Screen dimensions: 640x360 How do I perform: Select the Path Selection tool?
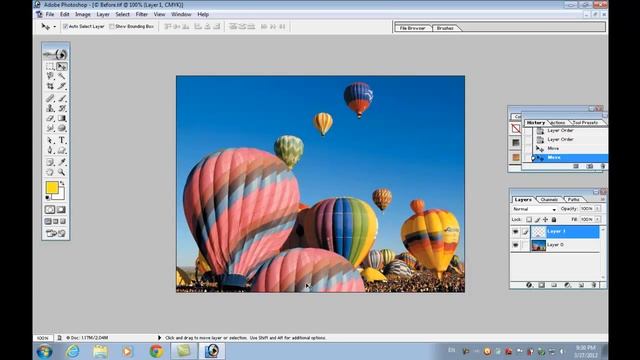point(50,140)
